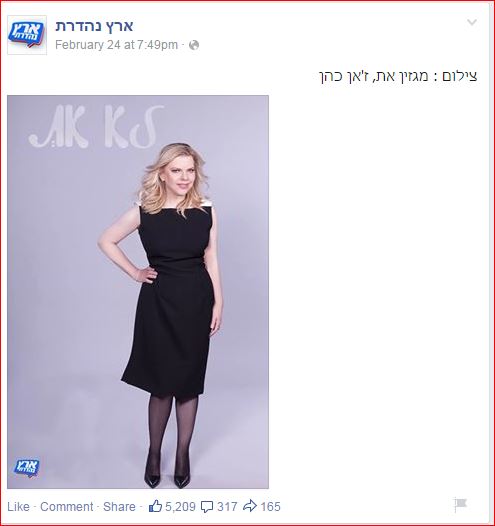This screenshot has width=495, height=526.
Task: Click the speech bubble comments icon
Action: [x=207, y=507]
